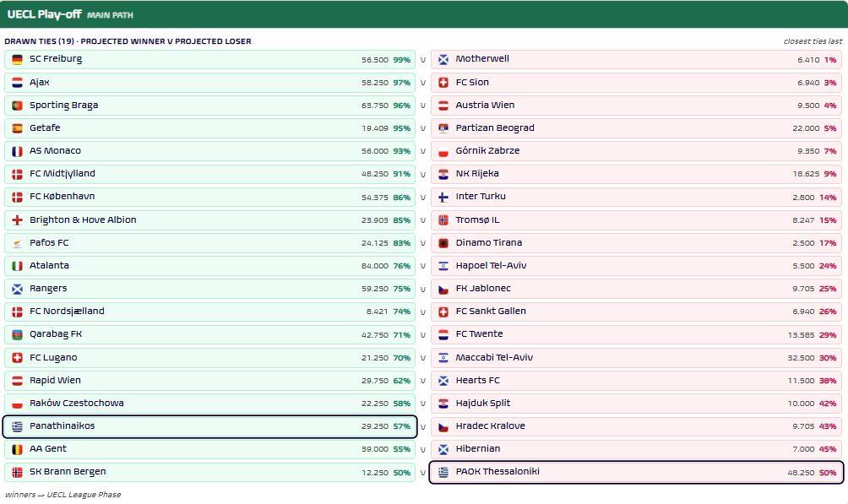Open the Motherwell team name

click(x=482, y=58)
